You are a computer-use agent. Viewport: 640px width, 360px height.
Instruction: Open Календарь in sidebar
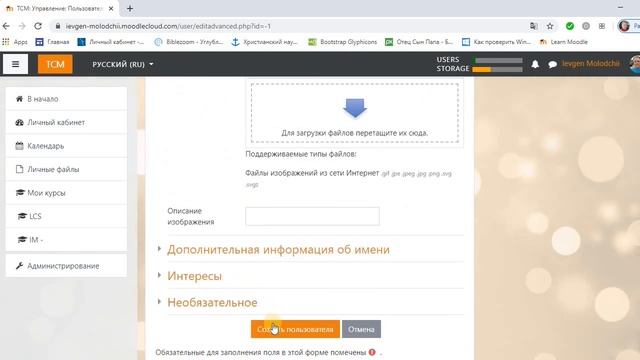(66, 146)
